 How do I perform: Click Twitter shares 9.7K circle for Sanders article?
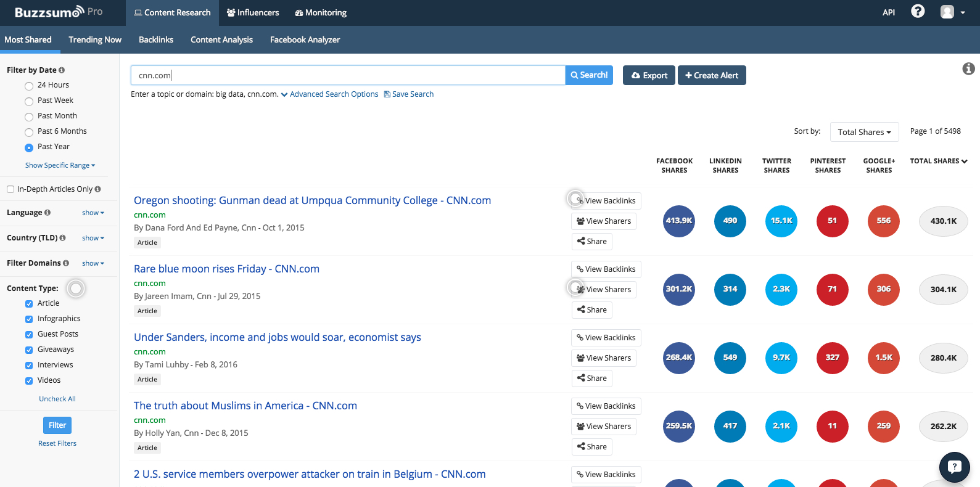pyautogui.click(x=781, y=358)
